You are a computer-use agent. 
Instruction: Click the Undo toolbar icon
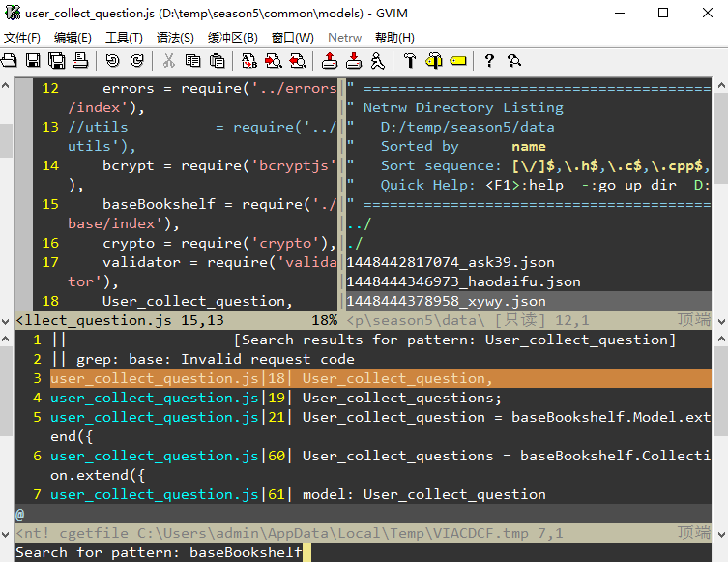(112, 60)
